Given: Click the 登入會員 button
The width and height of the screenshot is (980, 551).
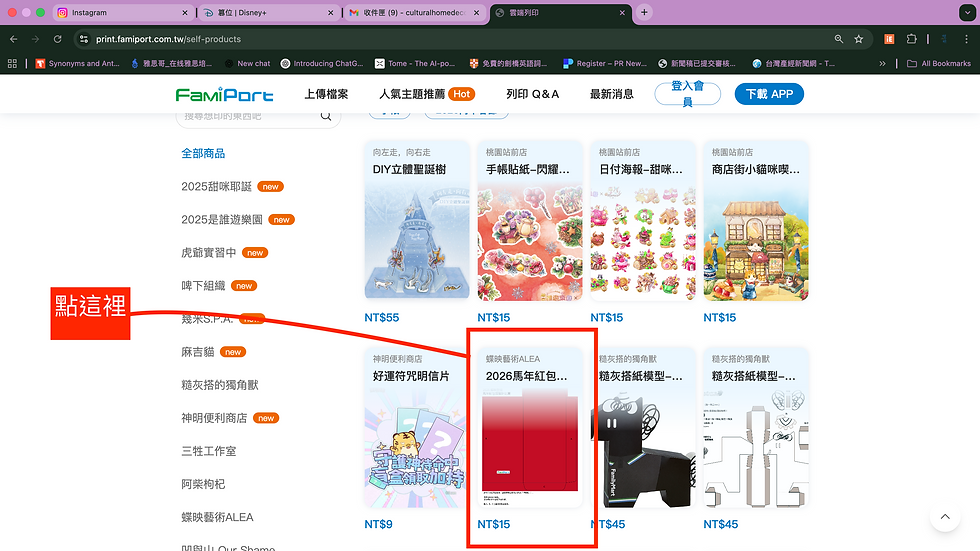Looking at the screenshot, I should [x=688, y=94].
